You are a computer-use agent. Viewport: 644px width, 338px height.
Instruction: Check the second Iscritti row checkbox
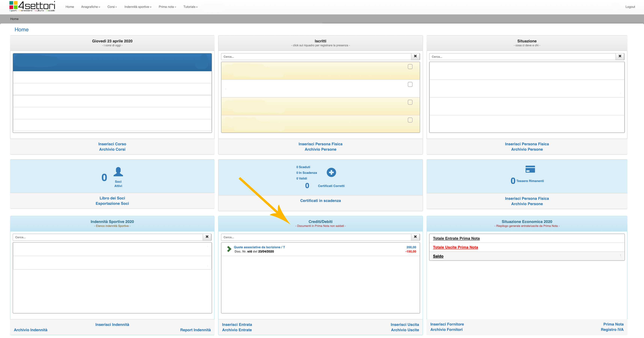point(410,84)
